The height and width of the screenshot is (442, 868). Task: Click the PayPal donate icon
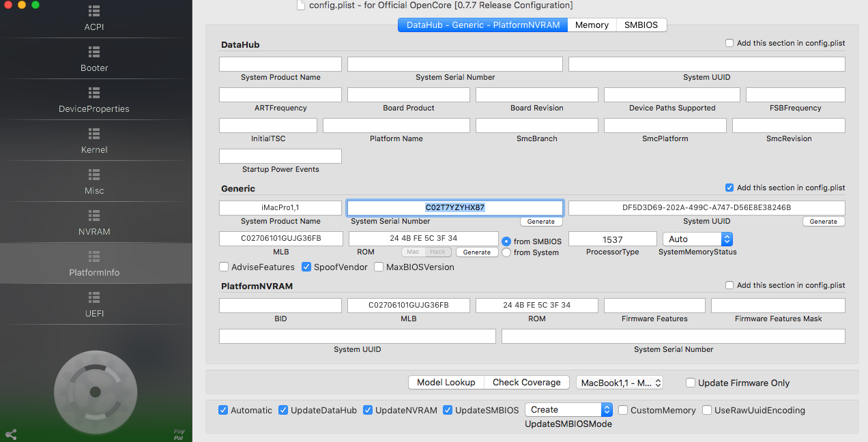[179, 434]
